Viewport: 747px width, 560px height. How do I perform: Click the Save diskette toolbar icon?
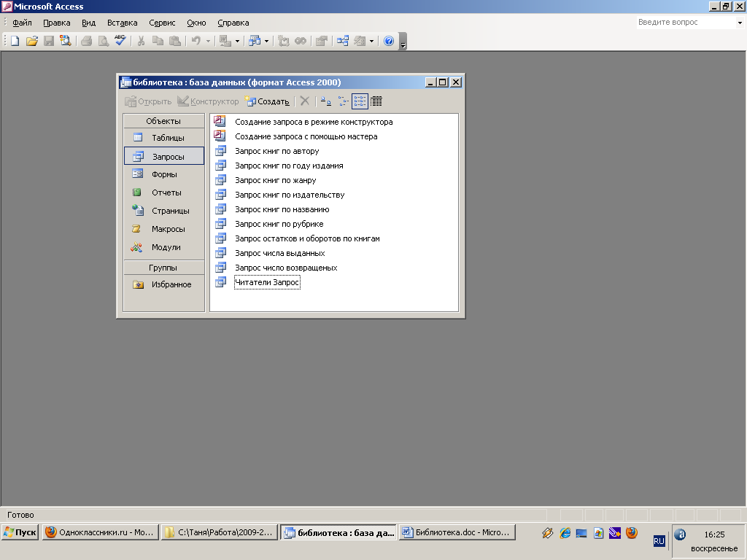pos(49,41)
